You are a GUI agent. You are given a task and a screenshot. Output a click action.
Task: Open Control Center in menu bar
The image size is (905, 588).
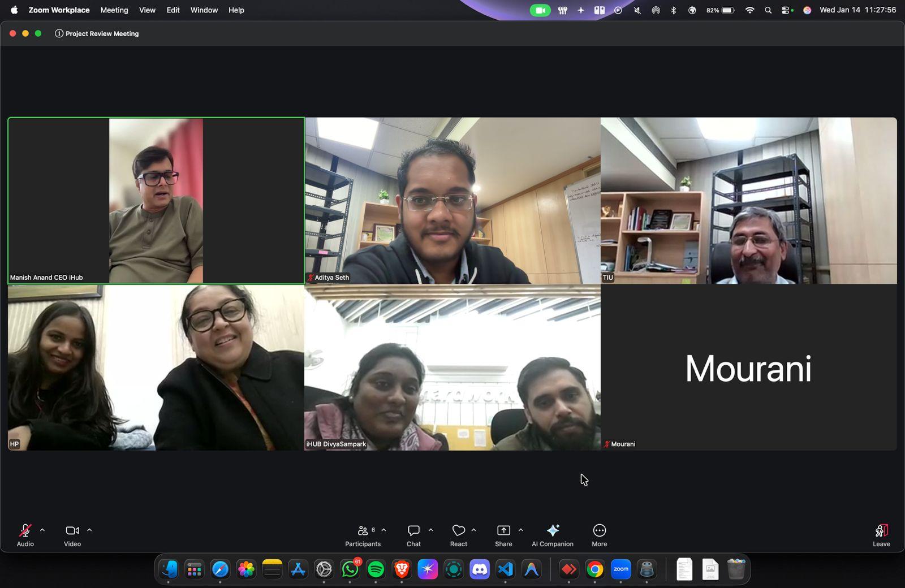787,10
